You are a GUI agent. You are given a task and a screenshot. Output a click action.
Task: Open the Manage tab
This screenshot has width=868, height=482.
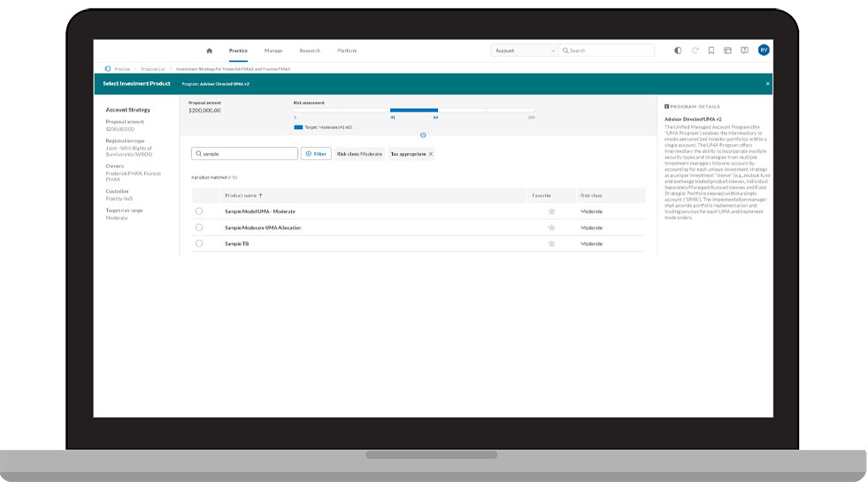(273, 50)
